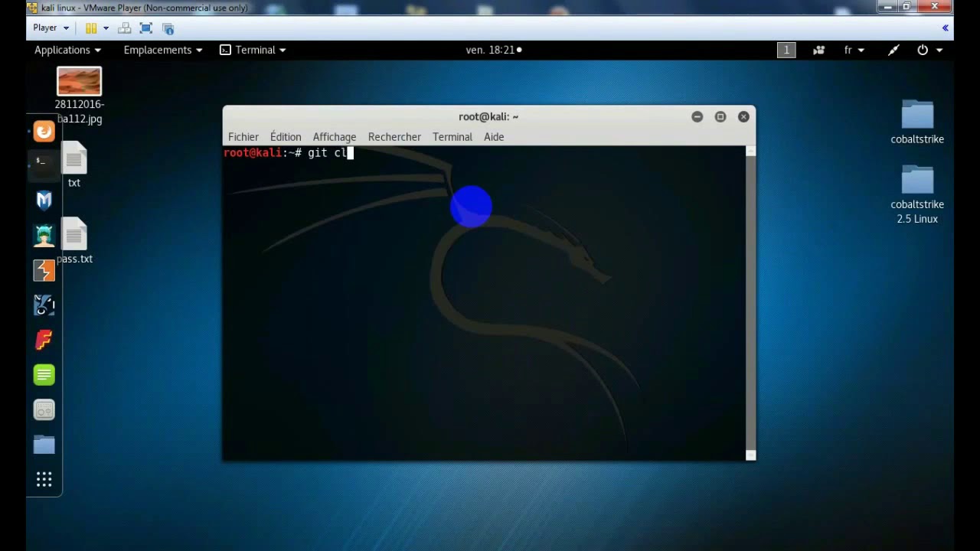This screenshot has width=980, height=551.
Task: Launch Maltego from the dock
Action: tap(44, 305)
